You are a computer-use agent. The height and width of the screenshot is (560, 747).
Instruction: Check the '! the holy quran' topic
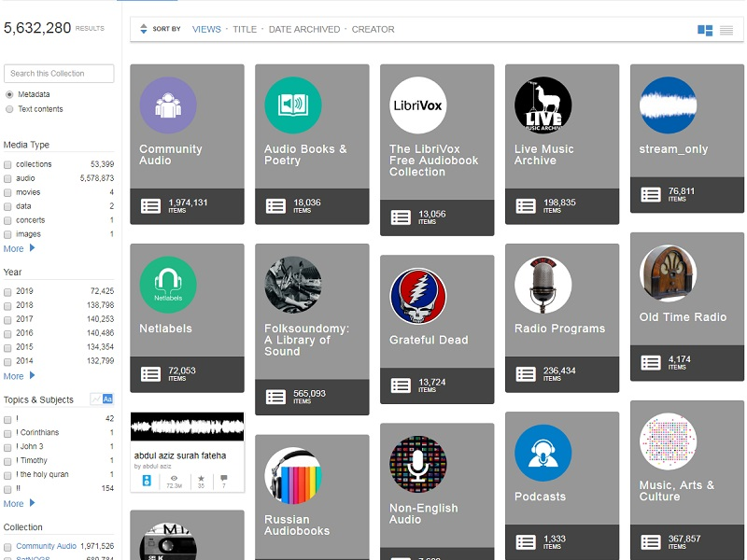pos(7,475)
